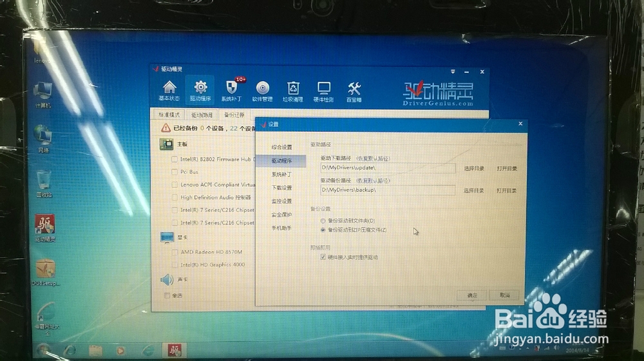Viewport: 644px width, 361px height.
Task: Click the 主板 motherboard category icon
Action: [166, 144]
